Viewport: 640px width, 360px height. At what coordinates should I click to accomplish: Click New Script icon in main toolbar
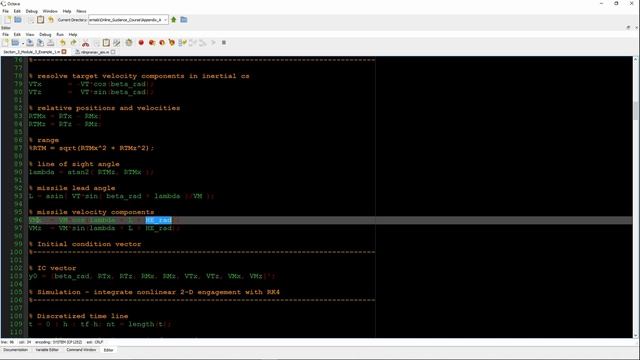[x=7, y=20]
